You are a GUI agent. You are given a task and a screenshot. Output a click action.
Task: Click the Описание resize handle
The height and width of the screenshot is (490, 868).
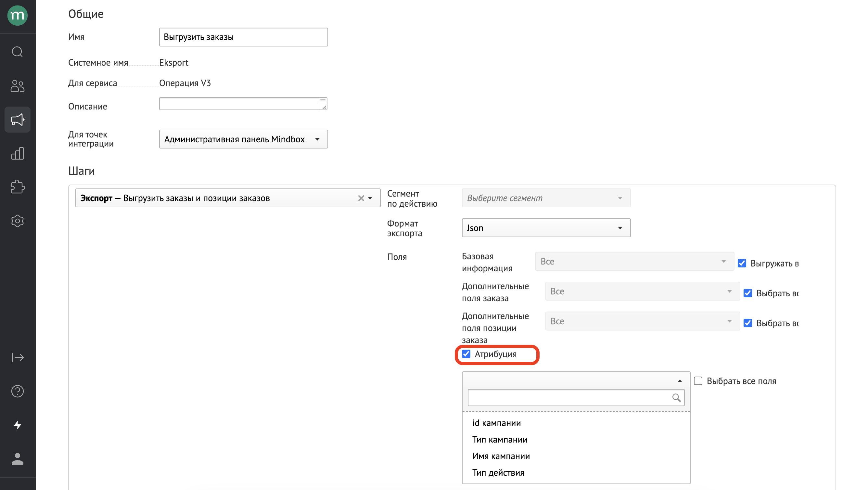pyautogui.click(x=324, y=107)
